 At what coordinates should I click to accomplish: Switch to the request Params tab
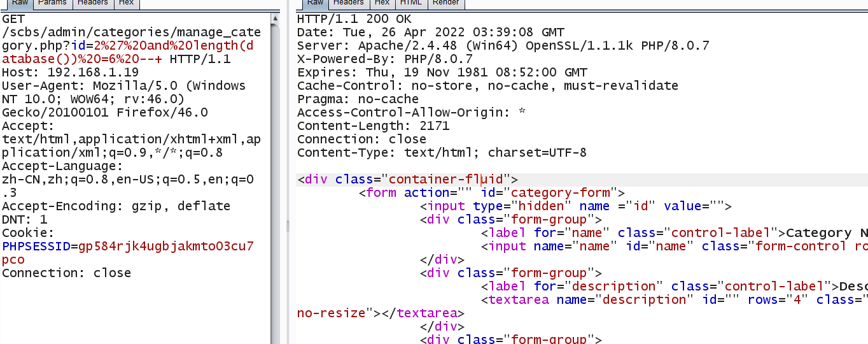(x=52, y=3)
